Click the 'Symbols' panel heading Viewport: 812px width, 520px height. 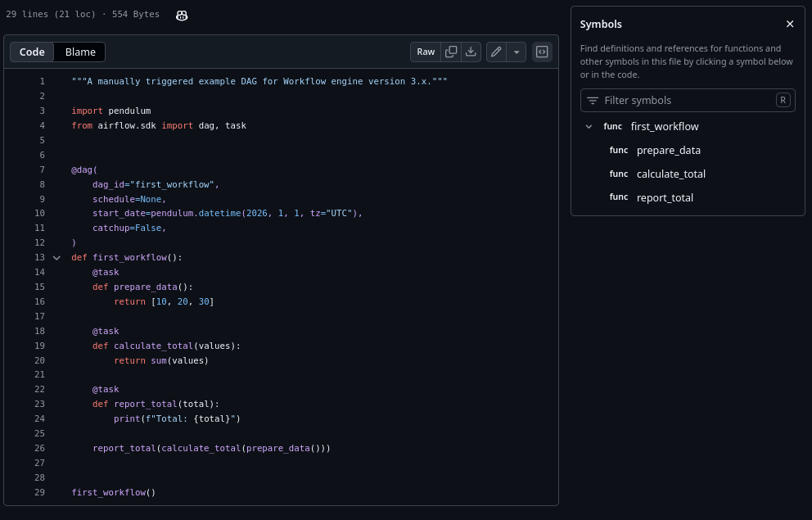[x=601, y=24]
